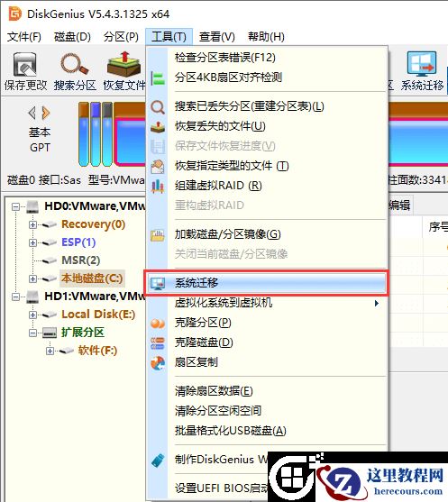Collapse the 扩展分区 node
Viewport: 448px width, 502px height.
point(32,333)
